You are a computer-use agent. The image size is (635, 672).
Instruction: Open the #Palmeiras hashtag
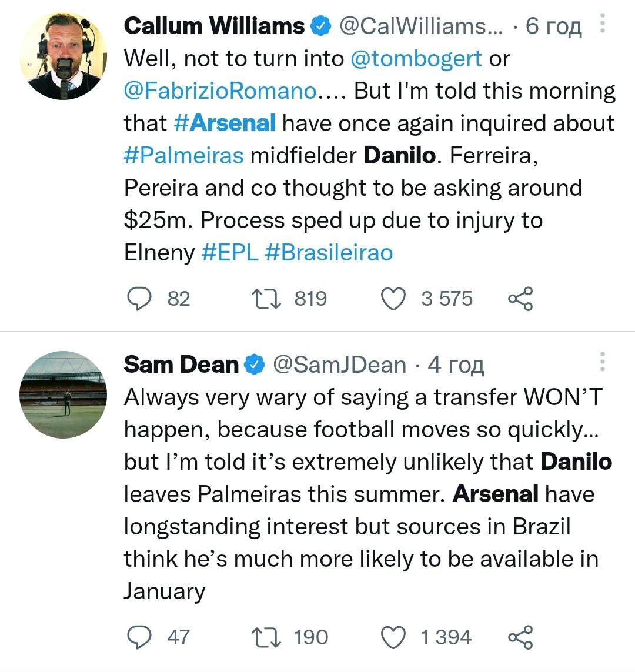tap(183, 156)
